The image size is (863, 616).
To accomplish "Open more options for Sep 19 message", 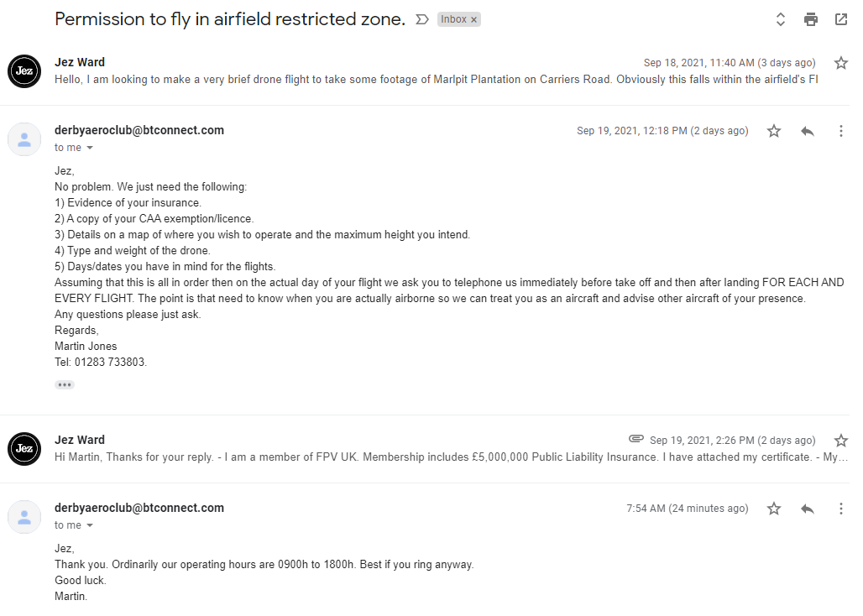I will pyautogui.click(x=840, y=131).
